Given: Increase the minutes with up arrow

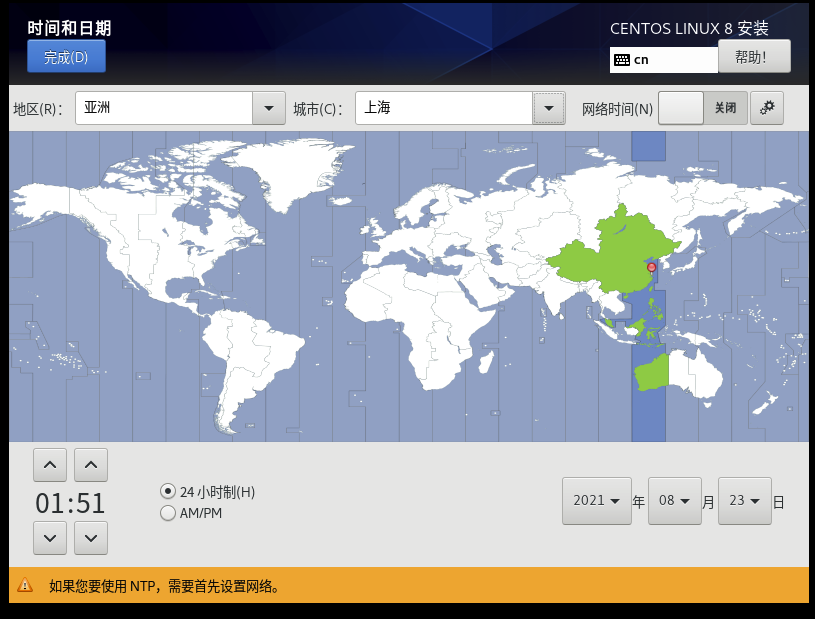Looking at the screenshot, I should click(x=91, y=465).
